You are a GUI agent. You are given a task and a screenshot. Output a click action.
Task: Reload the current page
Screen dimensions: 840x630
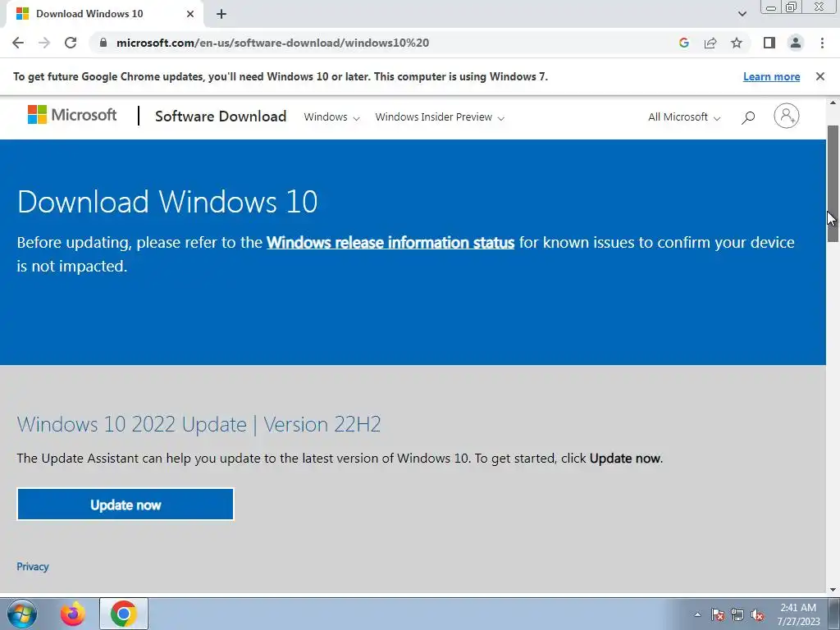[x=71, y=43]
